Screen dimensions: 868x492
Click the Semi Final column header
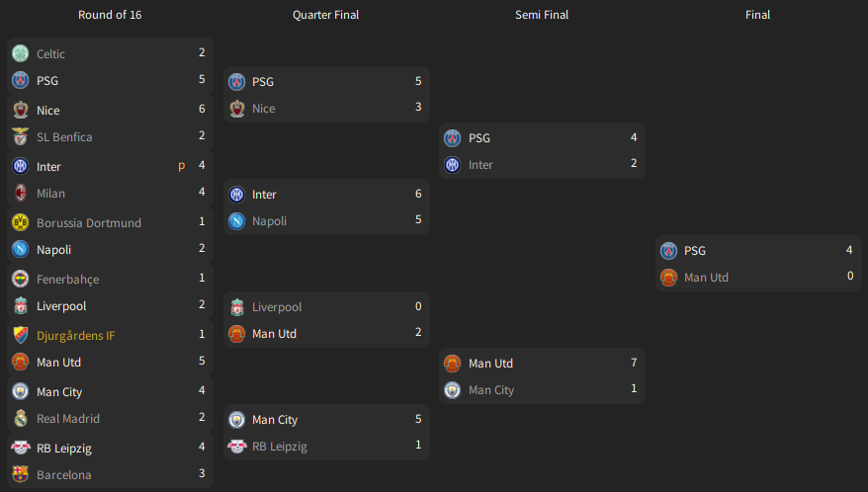click(542, 15)
